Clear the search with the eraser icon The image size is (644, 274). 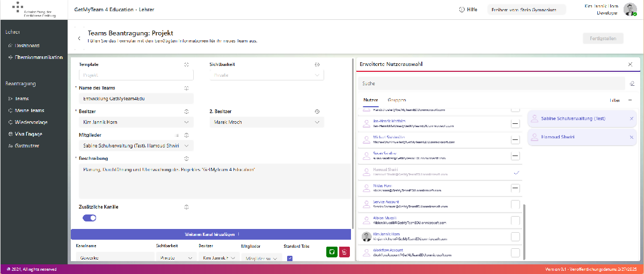(x=632, y=84)
